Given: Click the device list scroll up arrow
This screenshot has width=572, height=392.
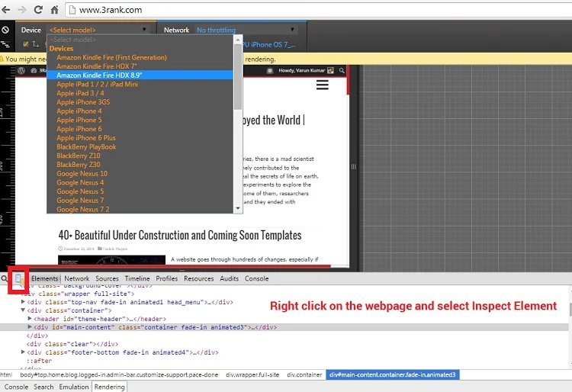Looking at the screenshot, I should pyautogui.click(x=238, y=39).
